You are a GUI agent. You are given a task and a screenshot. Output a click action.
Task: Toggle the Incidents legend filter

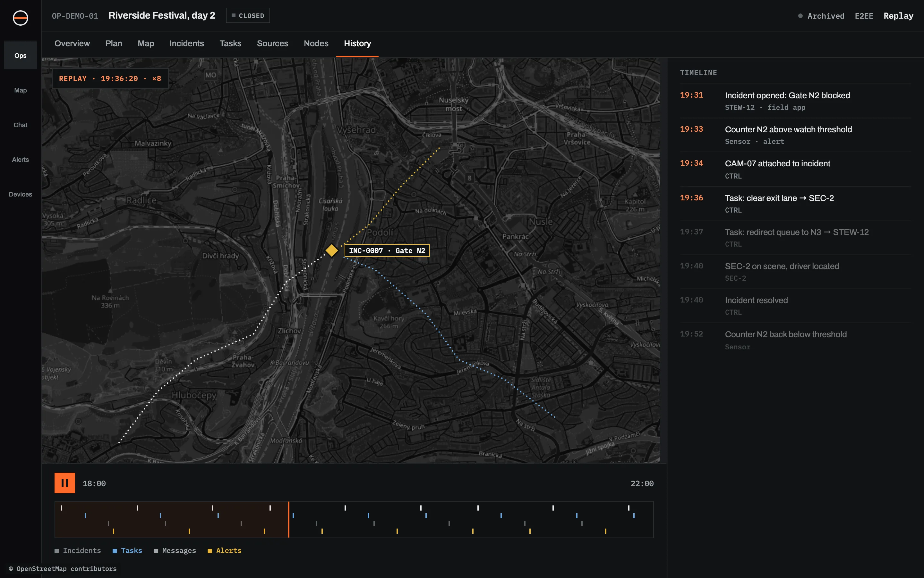(78, 550)
